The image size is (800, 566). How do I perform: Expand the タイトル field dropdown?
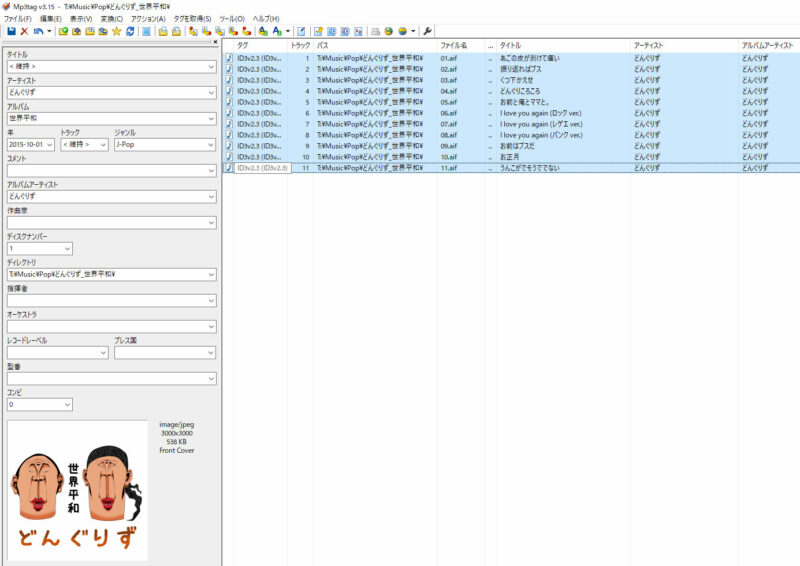(211, 66)
